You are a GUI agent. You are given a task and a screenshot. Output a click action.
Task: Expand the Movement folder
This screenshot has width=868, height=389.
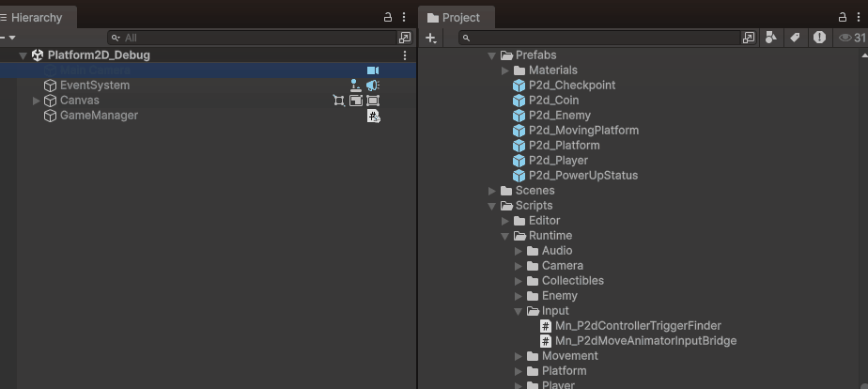coord(519,356)
